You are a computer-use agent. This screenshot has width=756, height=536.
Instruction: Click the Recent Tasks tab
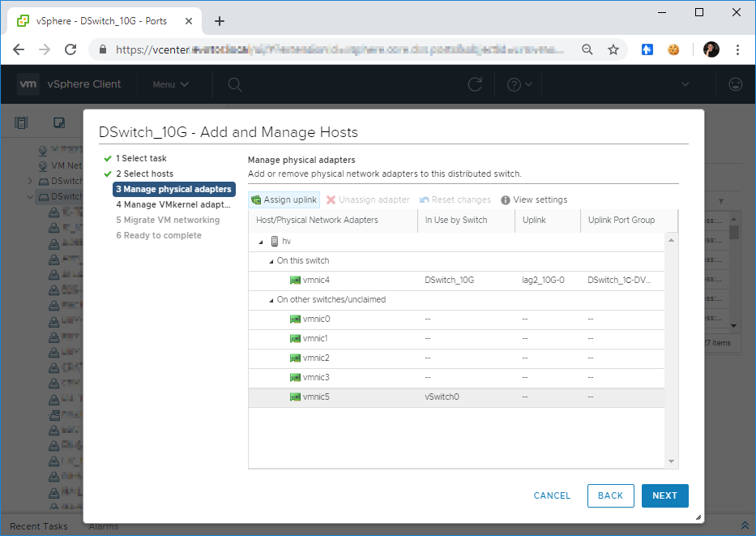coord(39,526)
